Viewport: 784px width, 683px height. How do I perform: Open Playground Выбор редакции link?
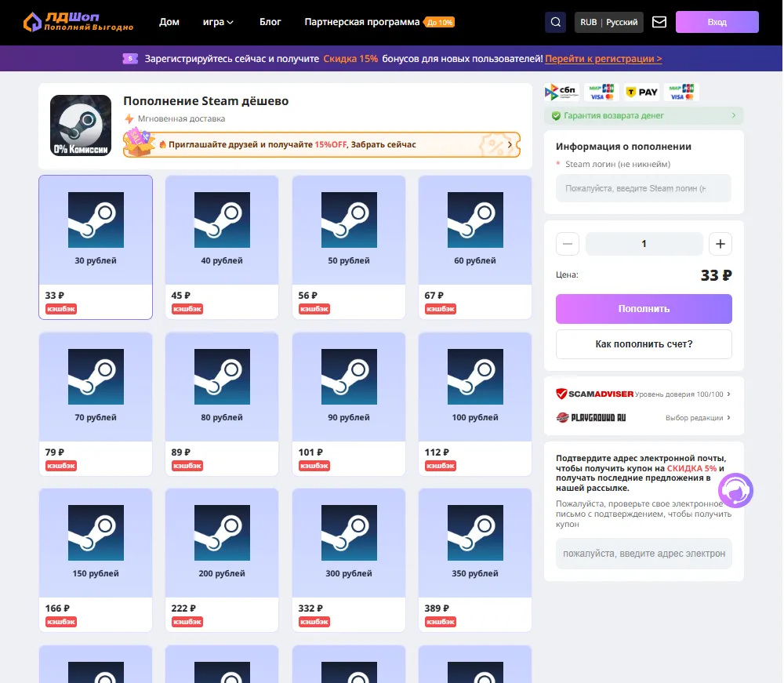point(698,418)
